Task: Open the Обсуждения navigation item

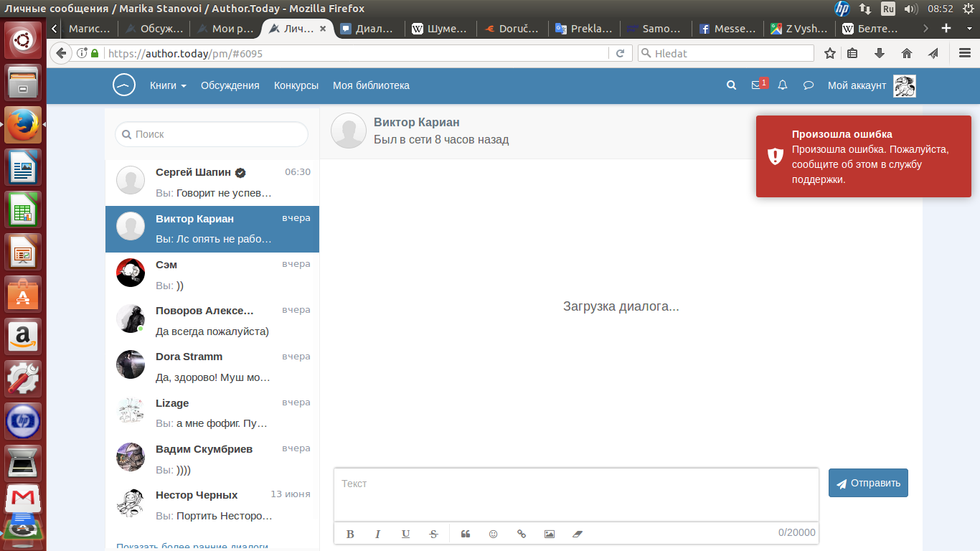Action: (x=230, y=85)
